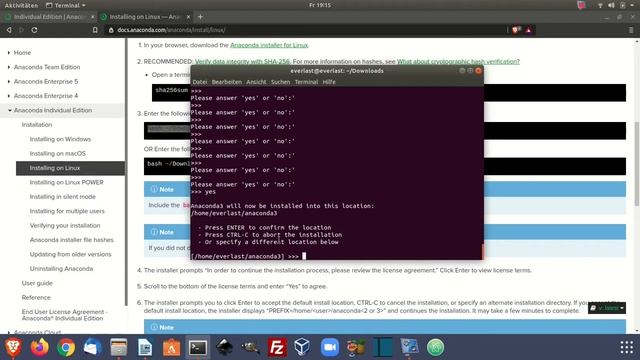The image size is (640, 360).
Task: Open Verify data integrity with SHA-256 link
Action: click(x=242, y=62)
